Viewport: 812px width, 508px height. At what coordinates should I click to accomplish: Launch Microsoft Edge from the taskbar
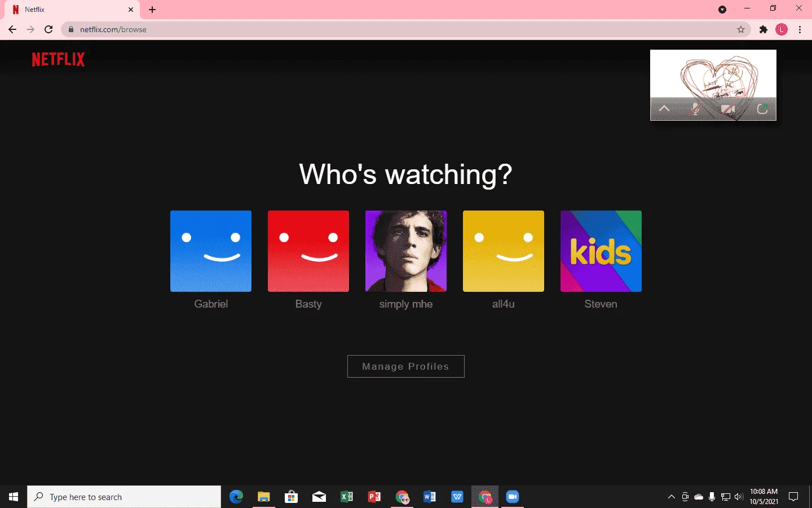(x=236, y=497)
